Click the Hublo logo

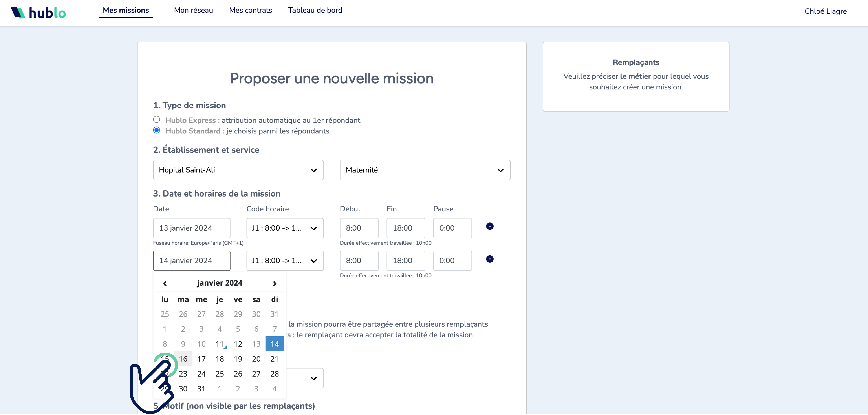pos(38,13)
